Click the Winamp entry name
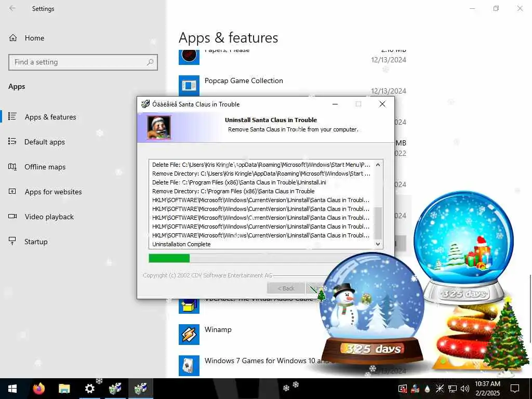The width and height of the screenshot is (532, 399). pos(218,329)
